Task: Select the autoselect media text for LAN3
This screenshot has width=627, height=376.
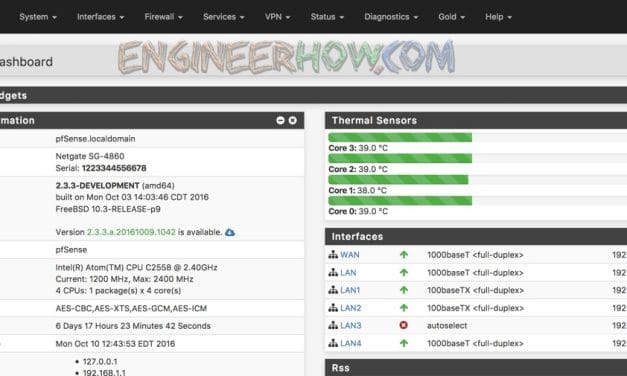Action: [x=447, y=326]
